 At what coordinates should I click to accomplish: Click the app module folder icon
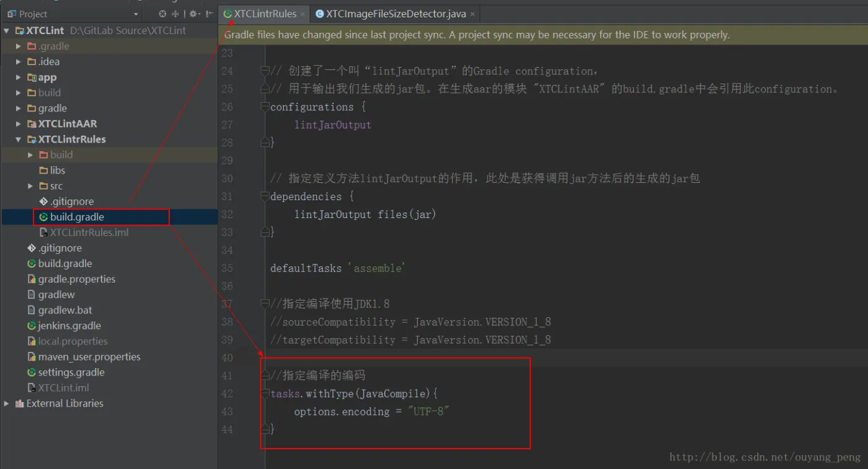[32, 77]
